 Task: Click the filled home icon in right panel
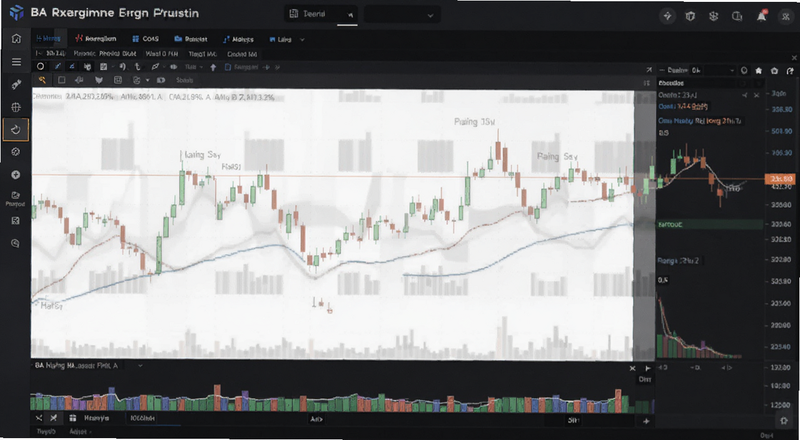[x=759, y=70]
